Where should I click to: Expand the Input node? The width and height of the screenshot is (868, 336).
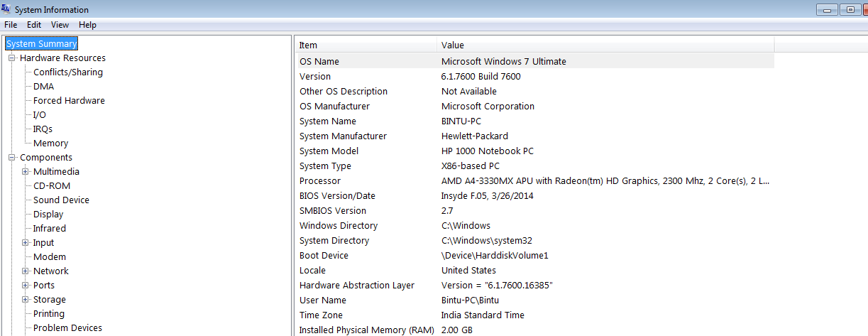26,243
